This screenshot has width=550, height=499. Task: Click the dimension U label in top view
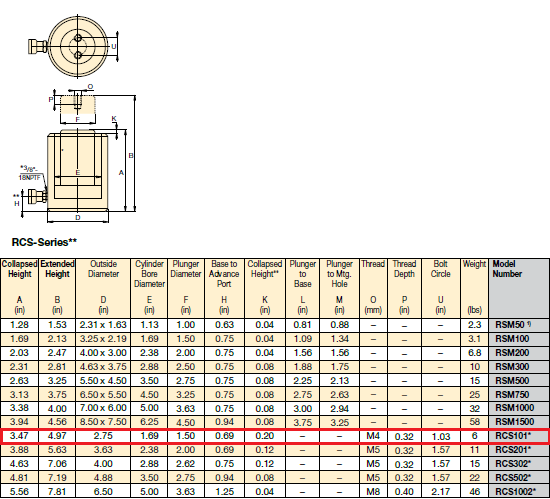click(x=114, y=46)
